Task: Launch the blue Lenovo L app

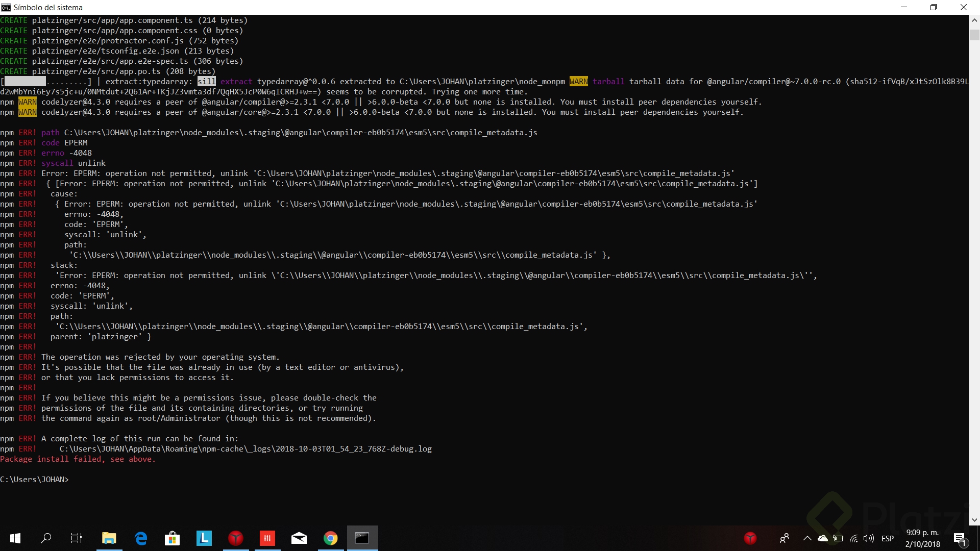Action: pyautogui.click(x=204, y=538)
